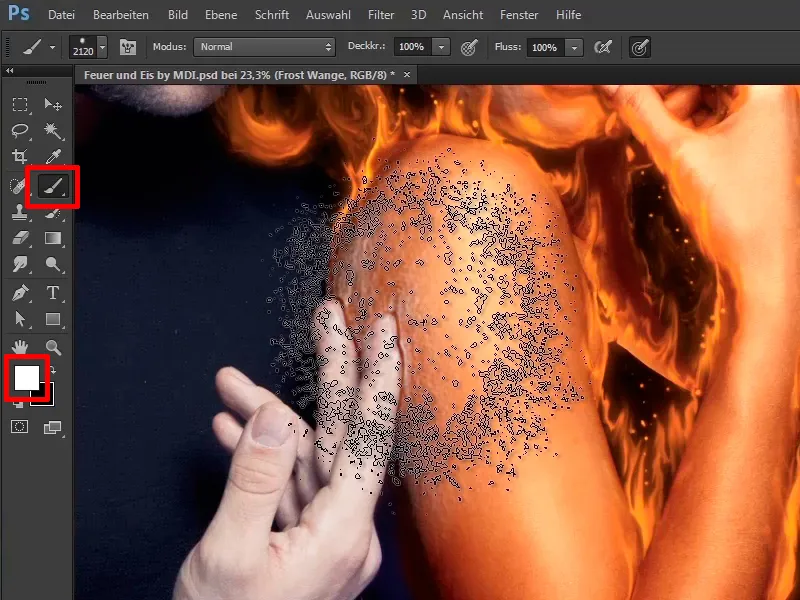Viewport: 800px width, 600px height.
Task: Click the white foreground color swatch
Action: 27,378
